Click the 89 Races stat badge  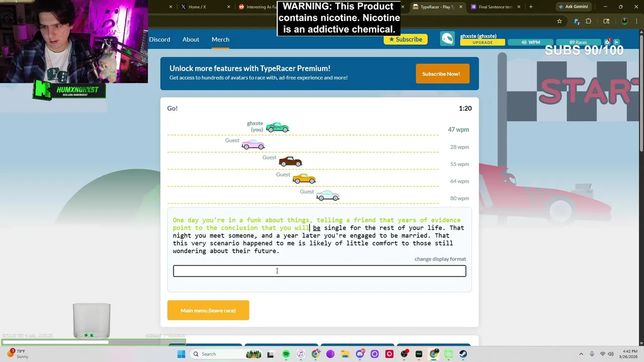pyautogui.click(x=578, y=42)
